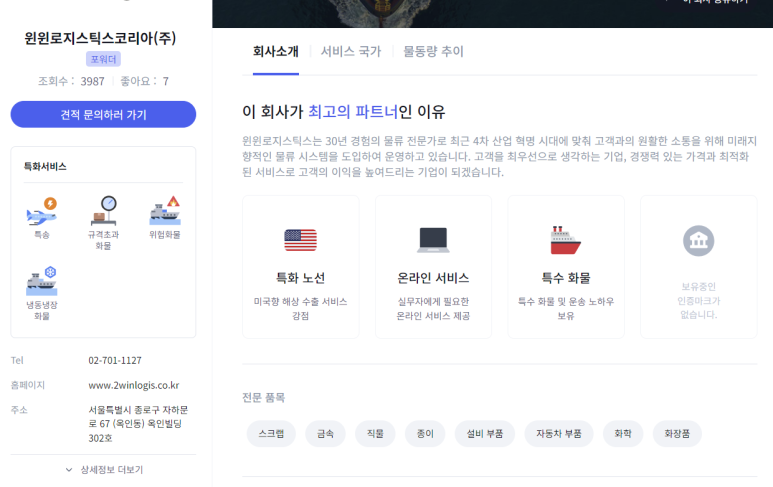Select the 자동차 부품 item tag
The height and width of the screenshot is (487, 773).
(x=559, y=434)
